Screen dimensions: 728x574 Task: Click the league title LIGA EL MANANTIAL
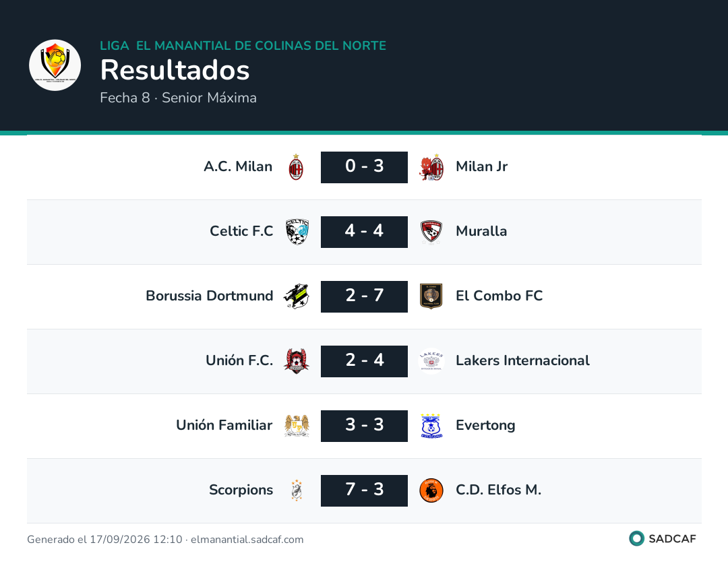tap(243, 45)
